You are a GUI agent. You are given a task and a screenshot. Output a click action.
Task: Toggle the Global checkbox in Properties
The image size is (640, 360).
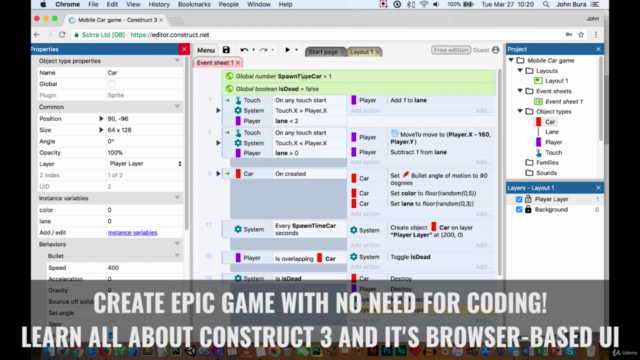(111, 84)
